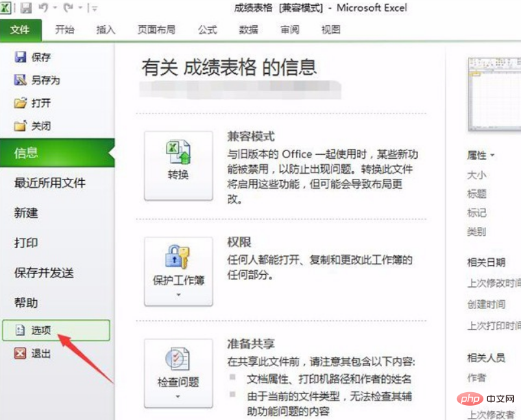
Task: Click 退出 to exit Excel
Action: pos(42,353)
